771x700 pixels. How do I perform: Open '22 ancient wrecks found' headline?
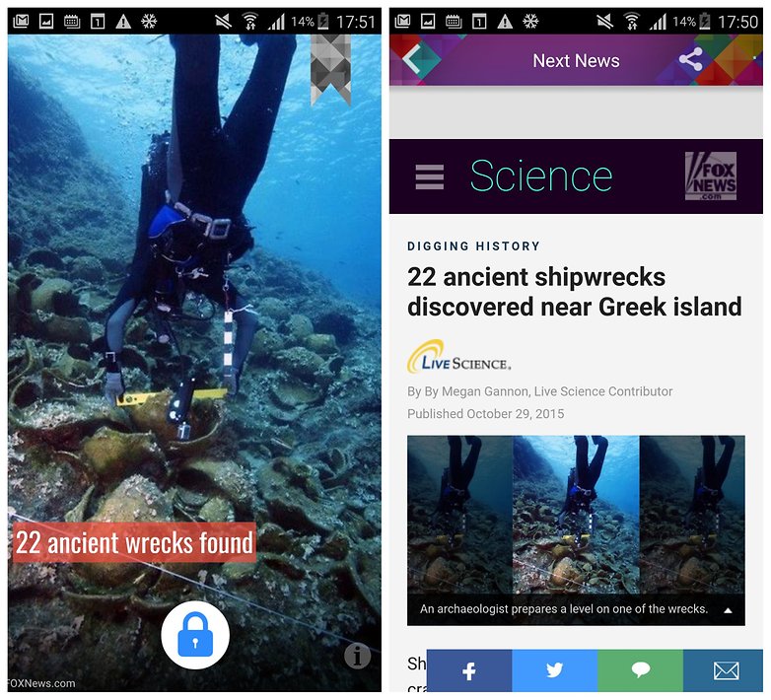(134, 542)
